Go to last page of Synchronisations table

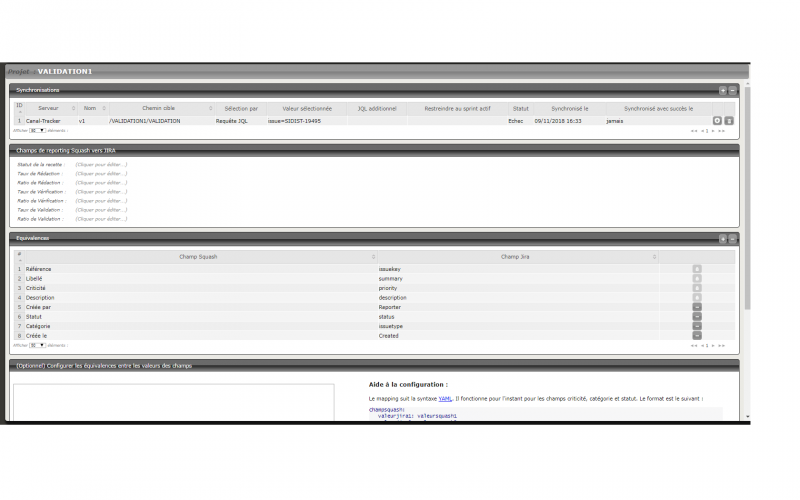721,131
